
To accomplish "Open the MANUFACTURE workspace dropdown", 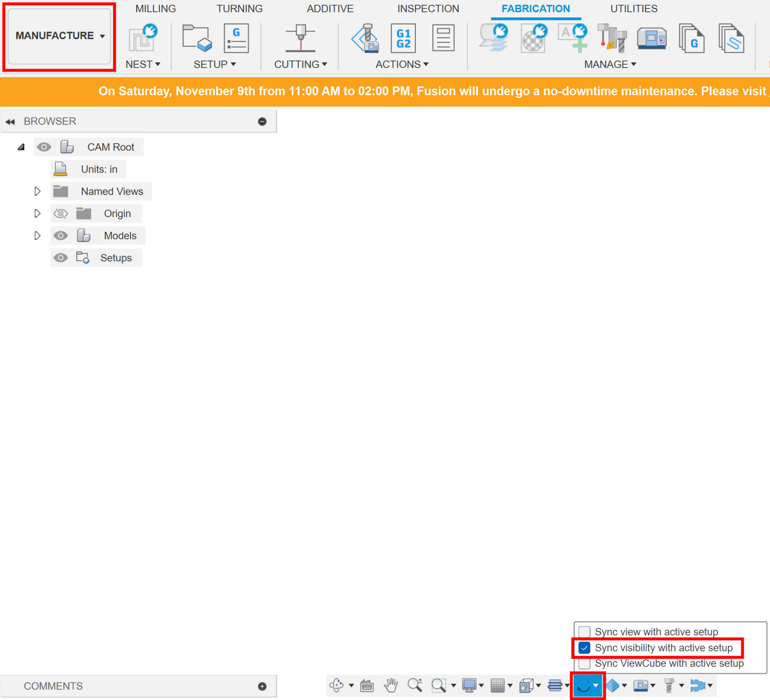I will [59, 36].
